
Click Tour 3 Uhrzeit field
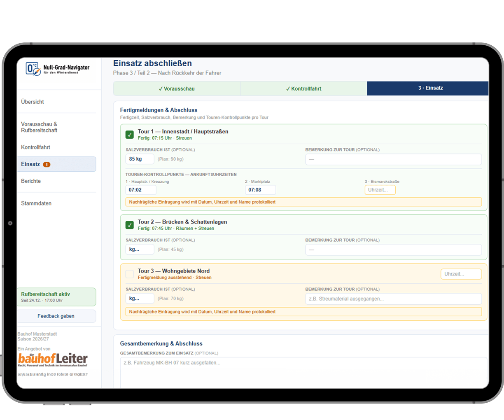tap(461, 274)
